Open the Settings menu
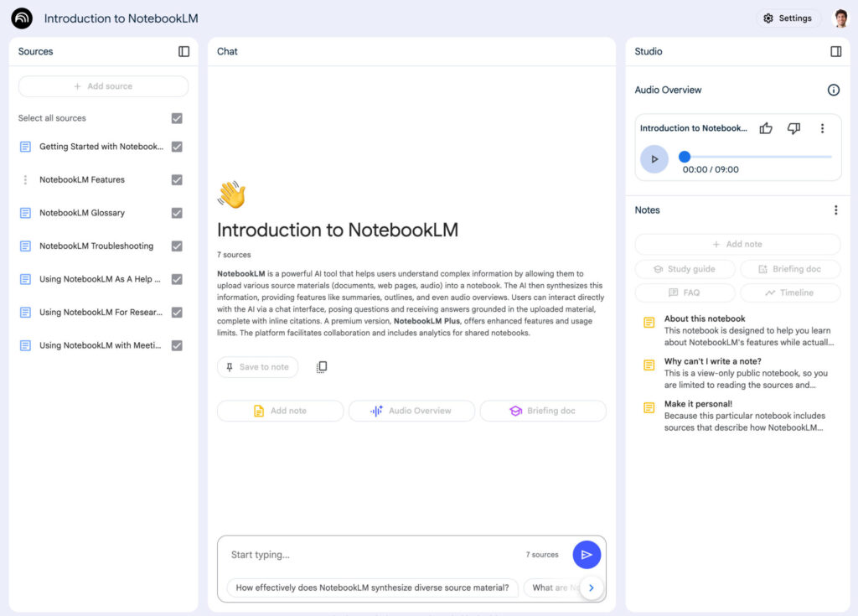This screenshot has width=858, height=616. 788,18
